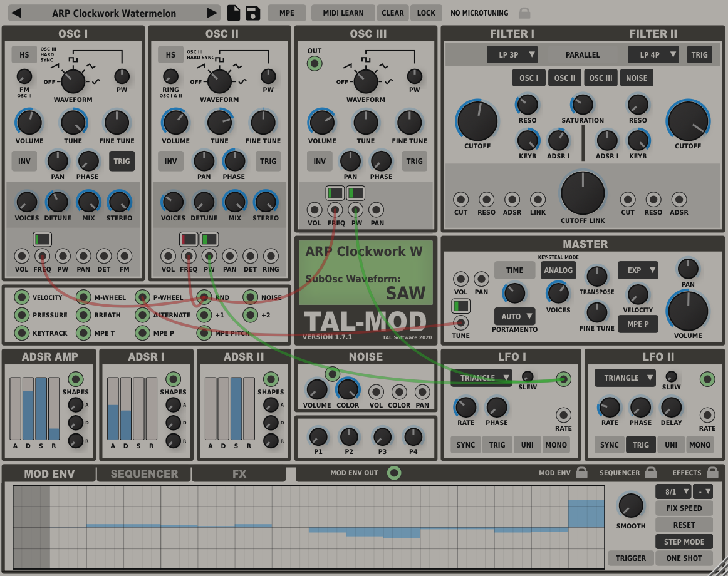Activate ONE SHOT mode
728x576 pixels.
[684, 558]
